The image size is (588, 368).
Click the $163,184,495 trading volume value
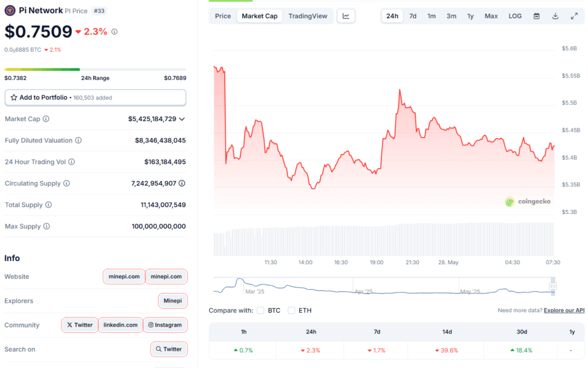point(165,162)
